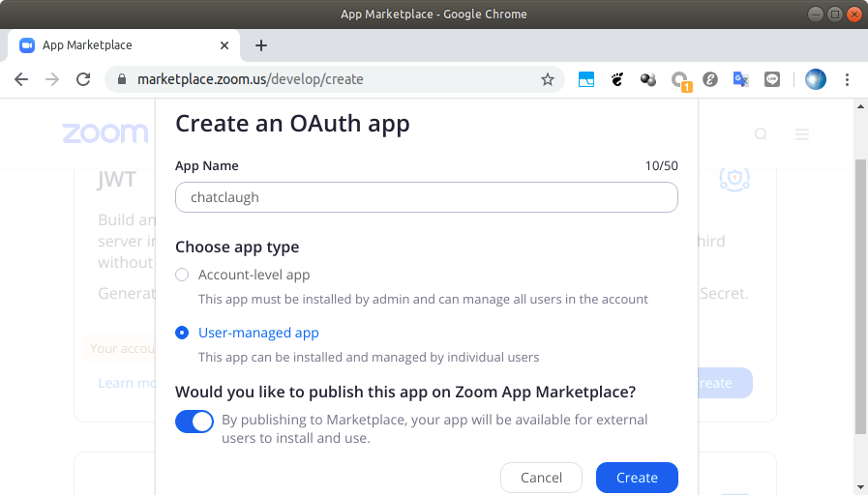Click the 'User-managed app' label text
Screen dimensions: 868x495
[258, 333]
